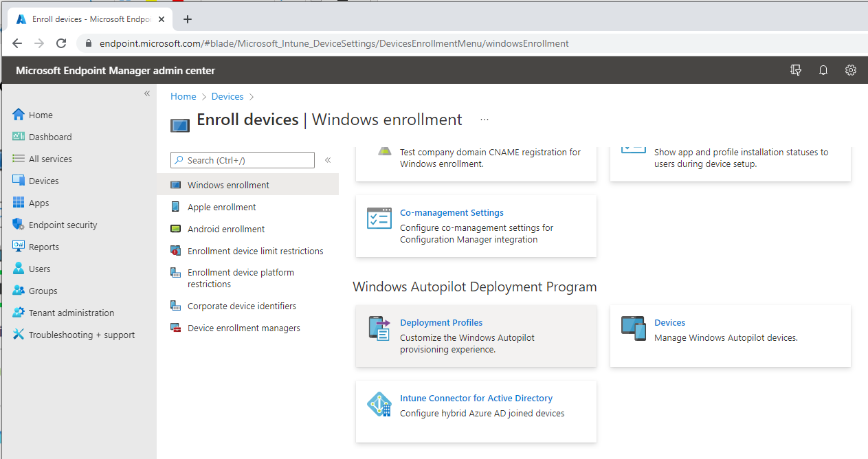Open the Co-management Settings link
The height and width of the screenshot is (459, 868).
(x=452, y=213)
